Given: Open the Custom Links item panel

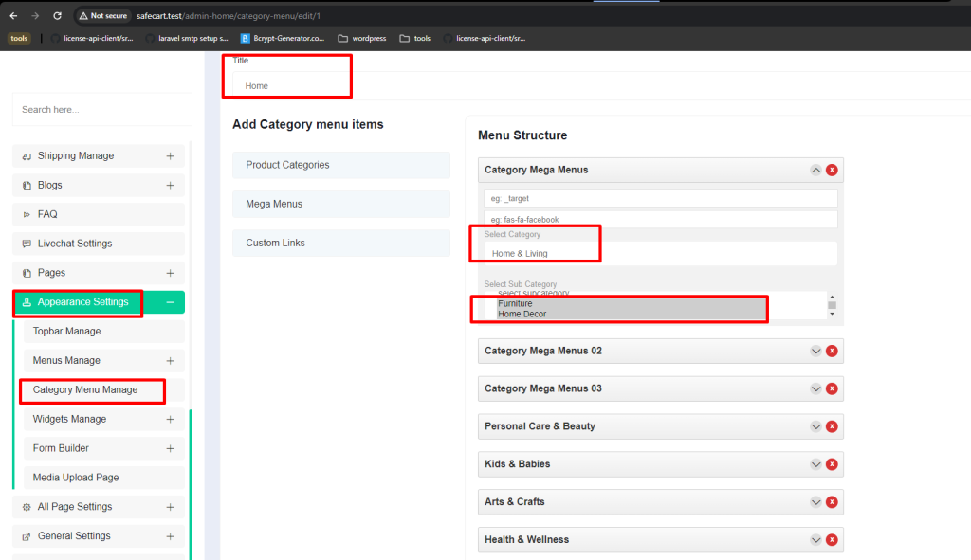Looking at the screenshot, I should [x=341, y=244].
